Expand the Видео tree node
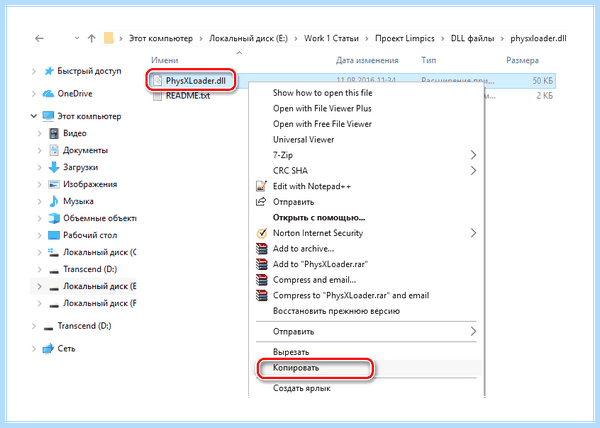This screenshot has height=428, width=600. click(39, 133)
